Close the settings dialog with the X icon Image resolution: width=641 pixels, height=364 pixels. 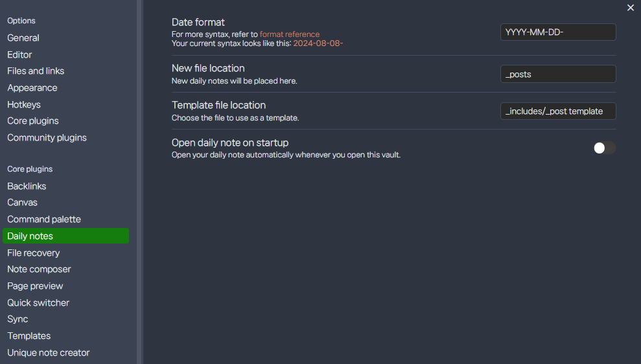coord(630,8)
